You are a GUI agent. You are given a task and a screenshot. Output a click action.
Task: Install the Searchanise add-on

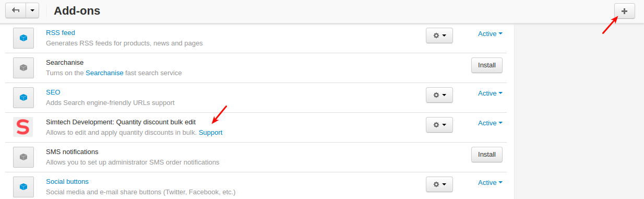click(x=487, y=65)
